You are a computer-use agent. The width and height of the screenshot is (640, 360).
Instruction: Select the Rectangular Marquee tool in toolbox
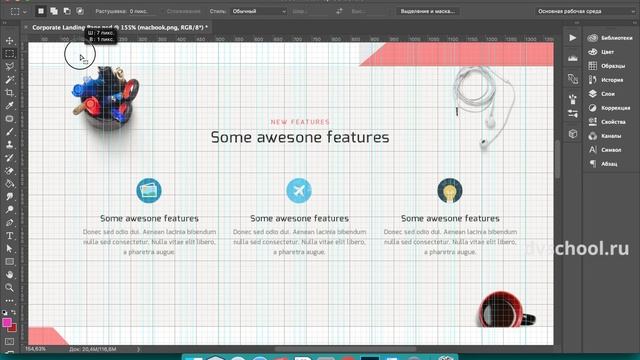pos(9,54)
